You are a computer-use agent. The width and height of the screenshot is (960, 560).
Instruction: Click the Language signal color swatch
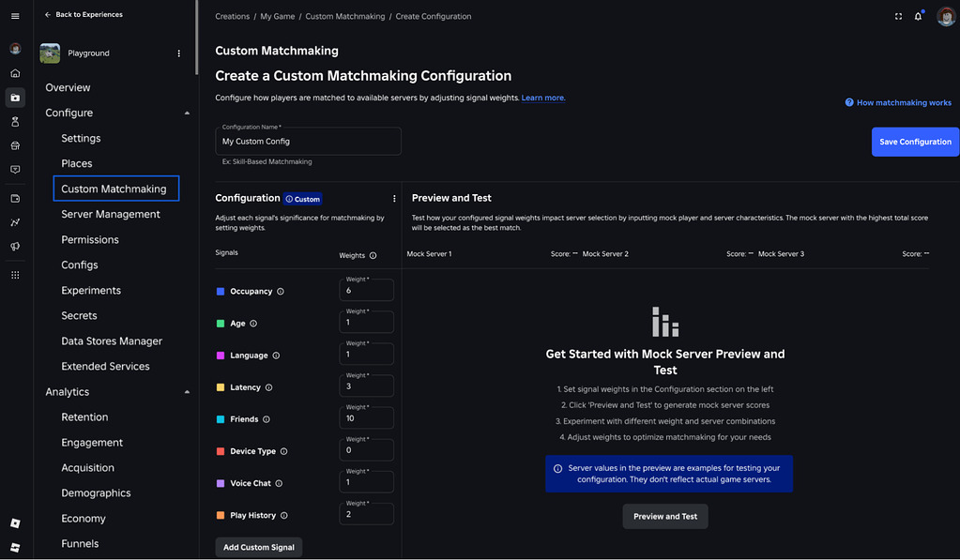coord(222,355)
